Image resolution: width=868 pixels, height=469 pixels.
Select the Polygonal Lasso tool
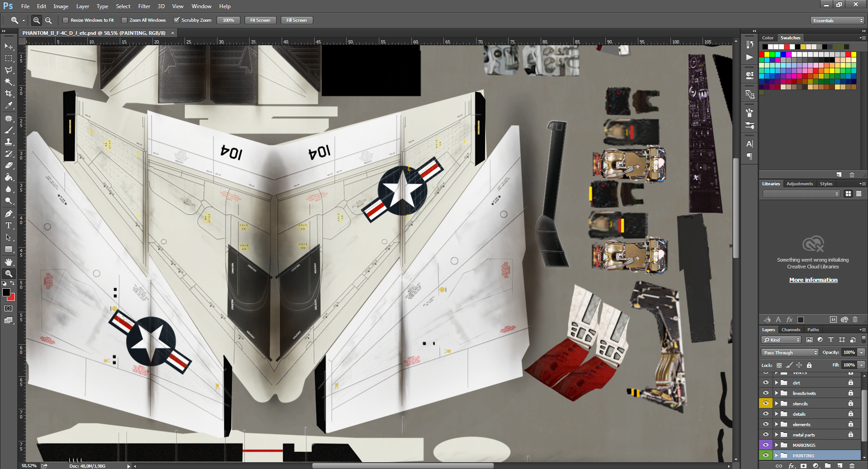point(9,70)
